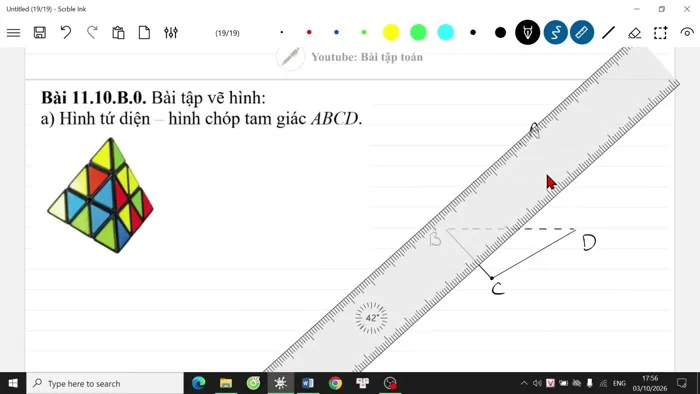Screen dimensions: 700x394
Task: Click the save floppy disk icon
Action: pyautogui.click(x=40, y=33)
